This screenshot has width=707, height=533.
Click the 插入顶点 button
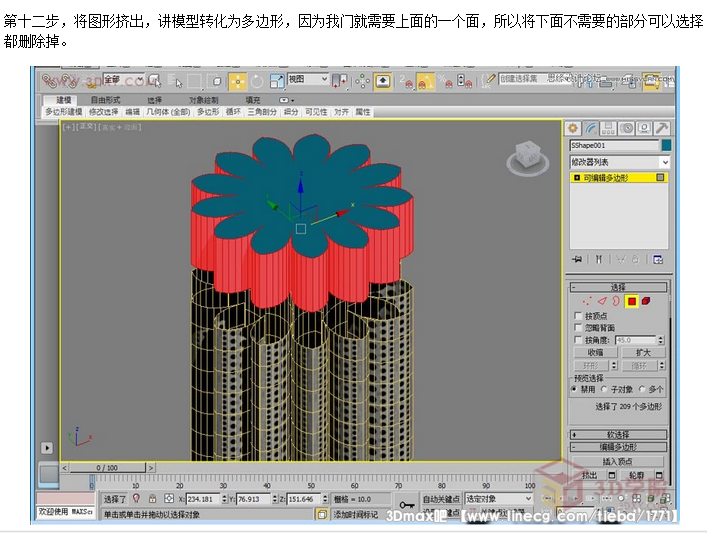tap(617, 461)
